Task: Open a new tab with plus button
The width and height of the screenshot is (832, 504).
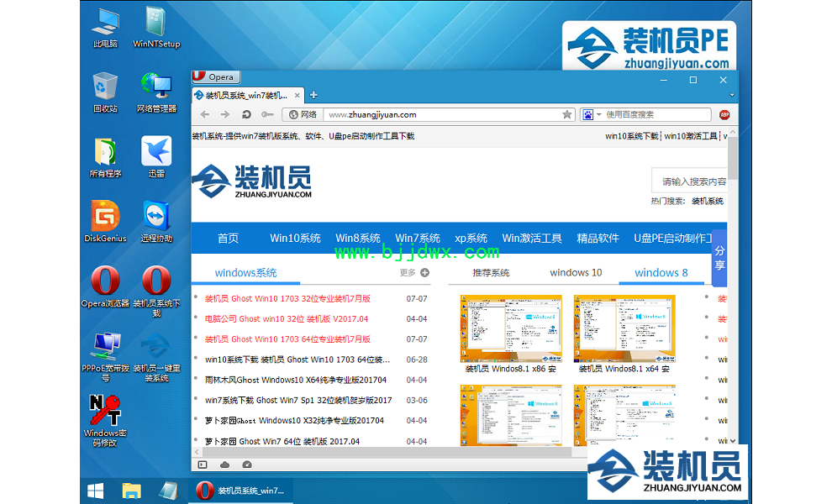Action: coord(313,95)
